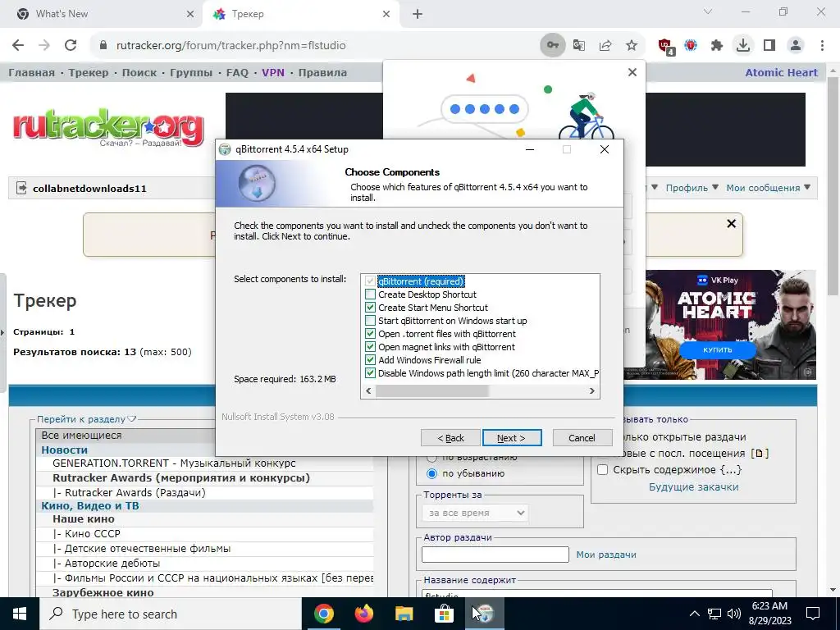Image resolution: width=840 pixels, height=630 pixels.
Task: Open the Atomic Heart header link
Action: coord(781,72)
